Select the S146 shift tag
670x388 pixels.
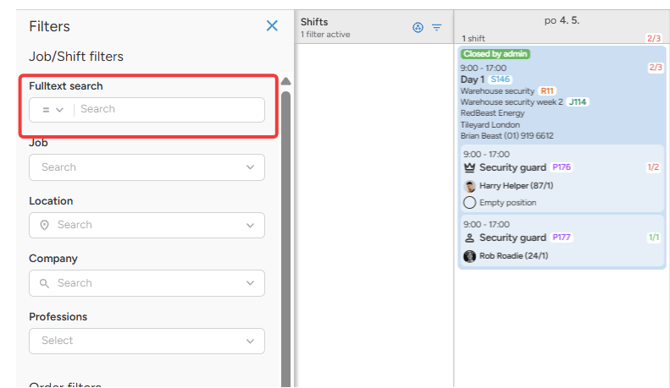(x=500, y=79)
